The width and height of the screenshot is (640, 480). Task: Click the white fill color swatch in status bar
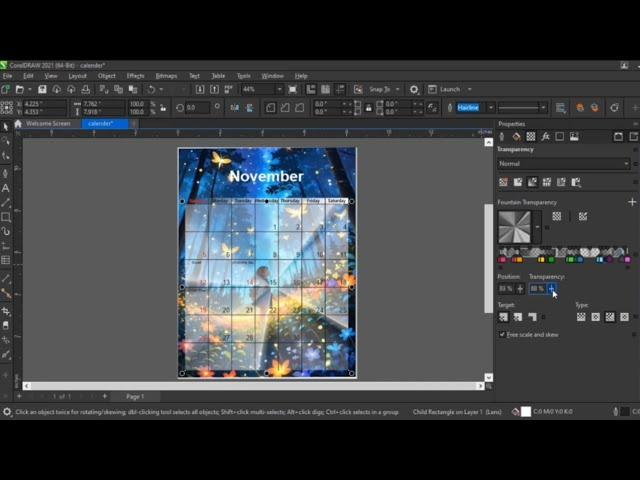pos(526,412)
